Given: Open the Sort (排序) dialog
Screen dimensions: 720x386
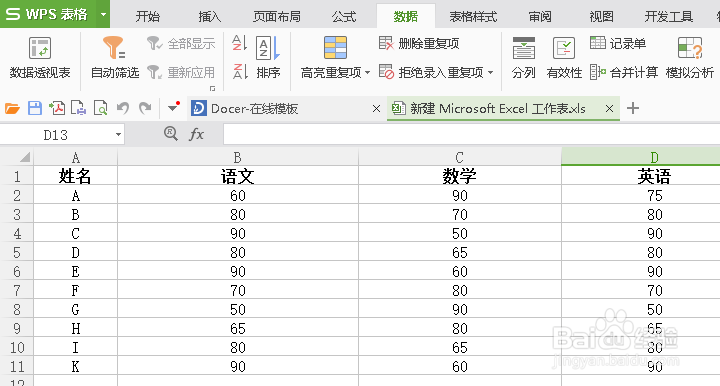Looking at the screenshot, I should (x=268, y=58).
